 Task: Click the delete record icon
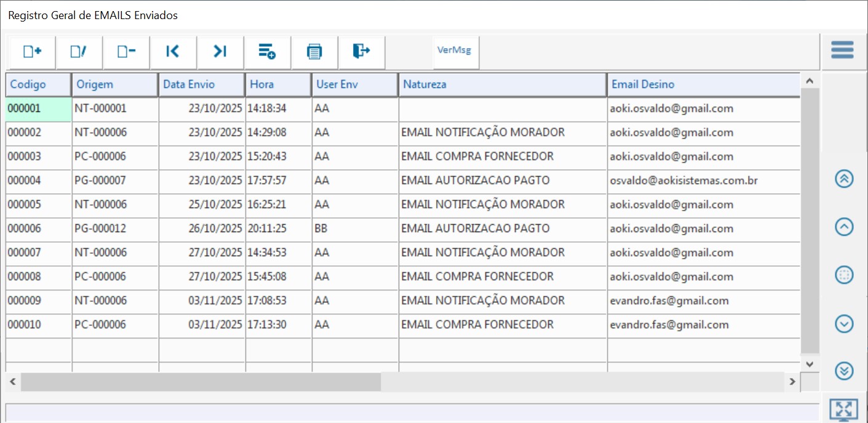[126, 52]
